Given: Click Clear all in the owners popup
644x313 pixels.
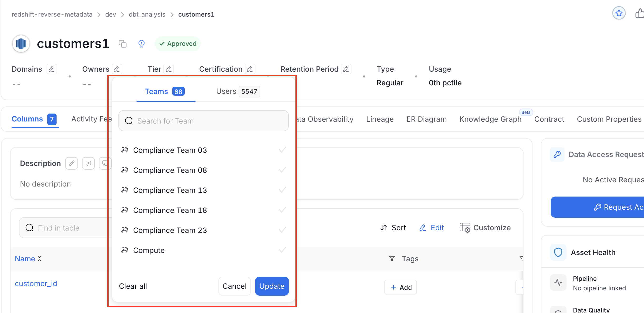Looking at the screenshot, I should point(133,286).
